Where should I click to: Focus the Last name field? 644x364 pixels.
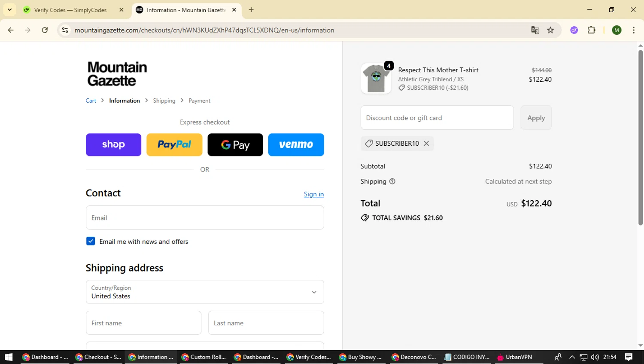pyautogui.click(x=266, y=323)
